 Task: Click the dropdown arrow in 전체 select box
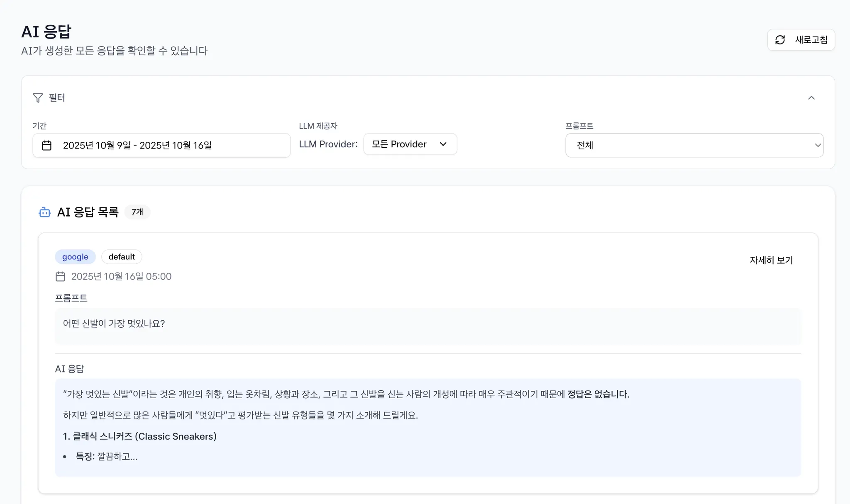coord(817,146)
